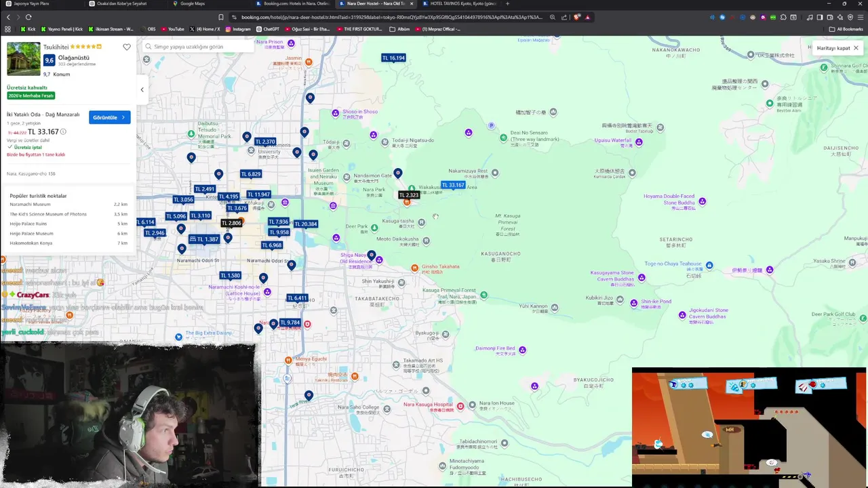Open Yayıncı Paneli | Kick bookmark
The height and width of the screenshot is (488, 868).
click(x=62, y=29)
